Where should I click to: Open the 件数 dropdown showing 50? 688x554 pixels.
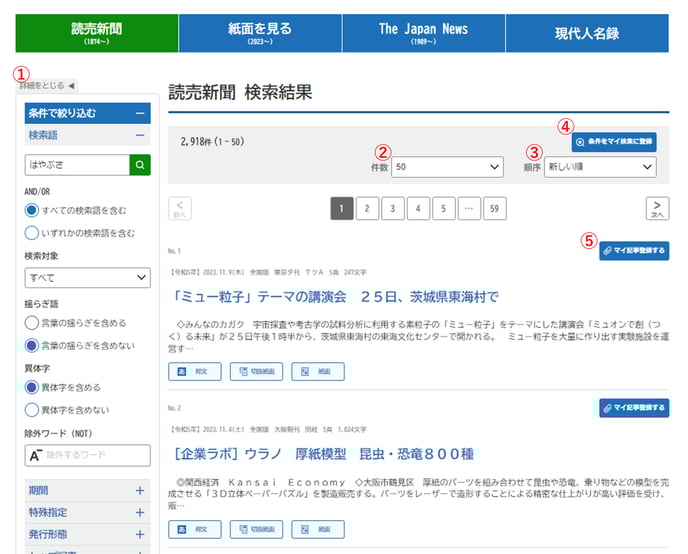coord(447,167)
